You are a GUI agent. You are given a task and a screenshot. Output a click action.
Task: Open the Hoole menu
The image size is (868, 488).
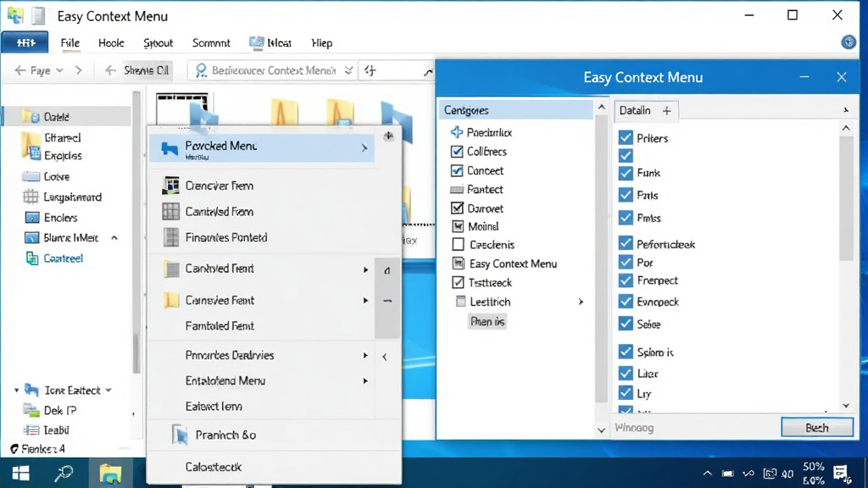pos(111,43)
